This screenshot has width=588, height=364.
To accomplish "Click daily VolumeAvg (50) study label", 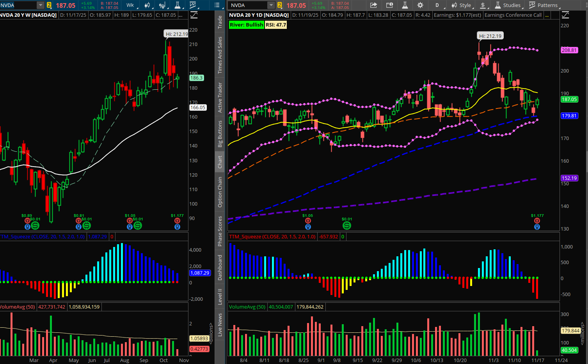I will (247, 307).
